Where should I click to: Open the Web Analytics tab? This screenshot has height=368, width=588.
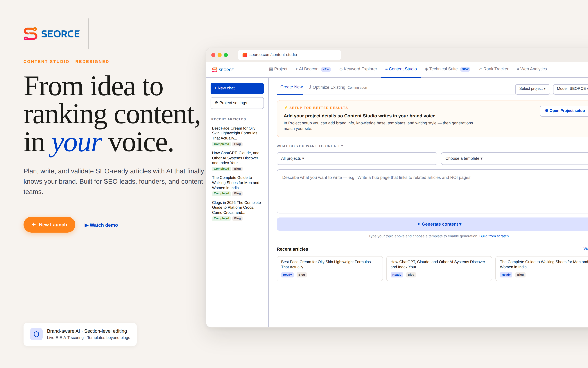[x=532, y=69]
